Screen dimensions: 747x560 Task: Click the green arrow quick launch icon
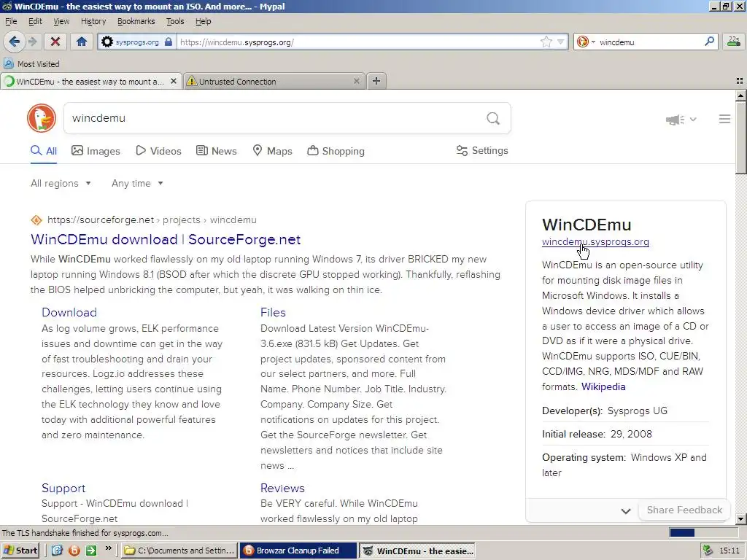(x=91, y=551)
